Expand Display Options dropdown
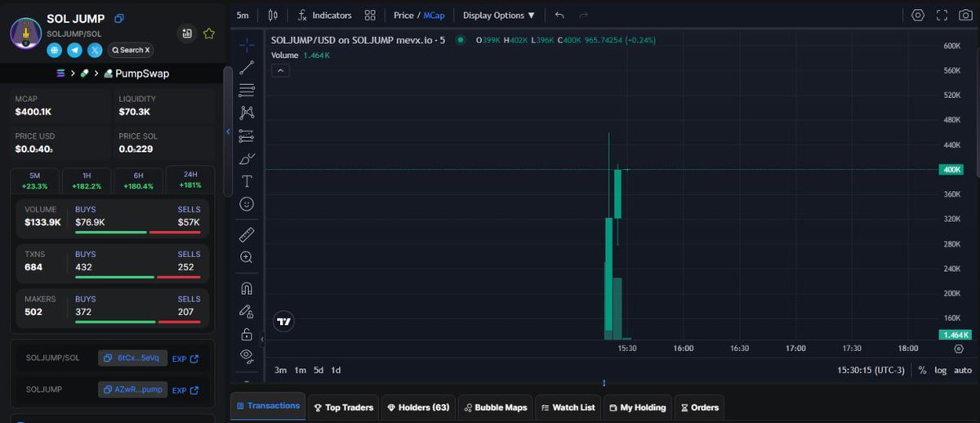 click(x=499, y=16)
